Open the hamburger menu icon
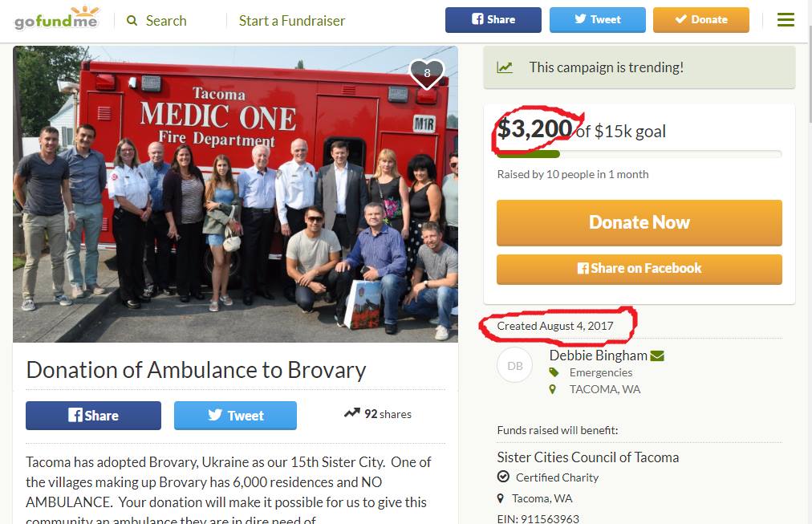 point(786,20)
